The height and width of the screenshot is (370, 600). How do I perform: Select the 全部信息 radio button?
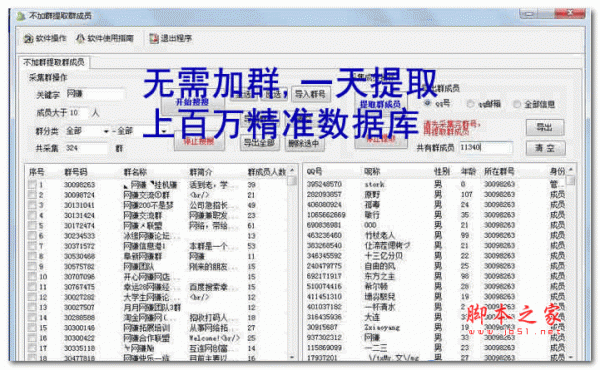(x=517, y=104)
